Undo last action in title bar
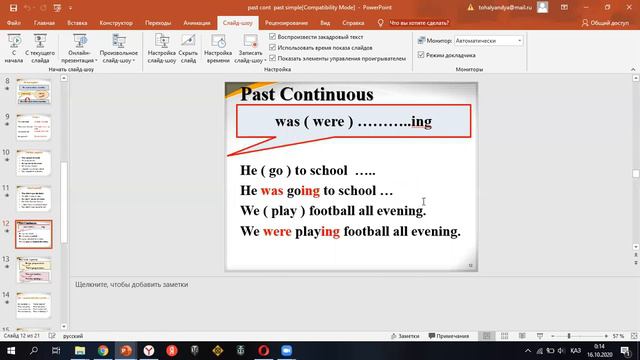 27,8
